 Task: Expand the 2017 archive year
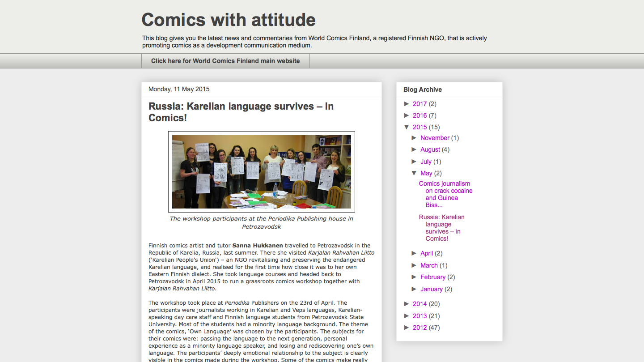click(x=407, y=104)
